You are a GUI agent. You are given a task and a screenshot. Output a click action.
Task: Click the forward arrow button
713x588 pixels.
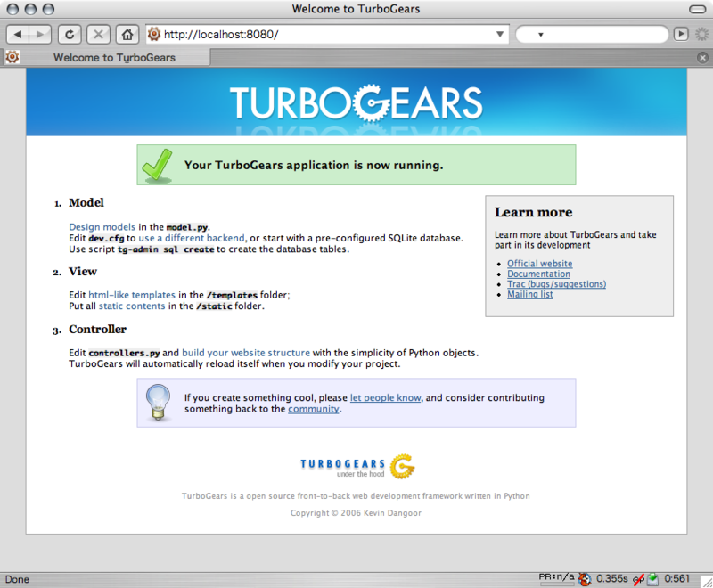(41, 35)
